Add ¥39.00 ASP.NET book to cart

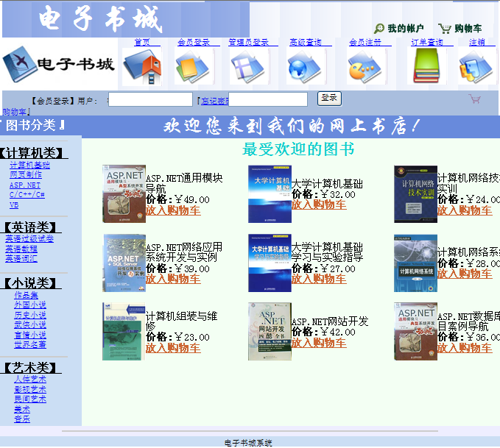coord(173,279)
